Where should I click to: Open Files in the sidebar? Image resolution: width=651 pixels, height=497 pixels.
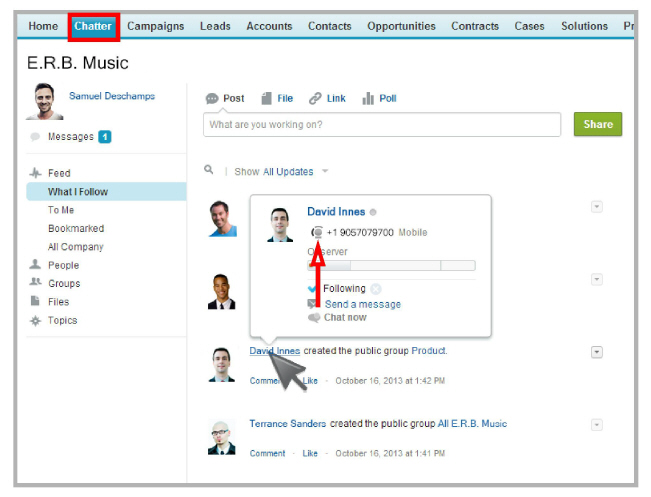(x=59, y=302)
